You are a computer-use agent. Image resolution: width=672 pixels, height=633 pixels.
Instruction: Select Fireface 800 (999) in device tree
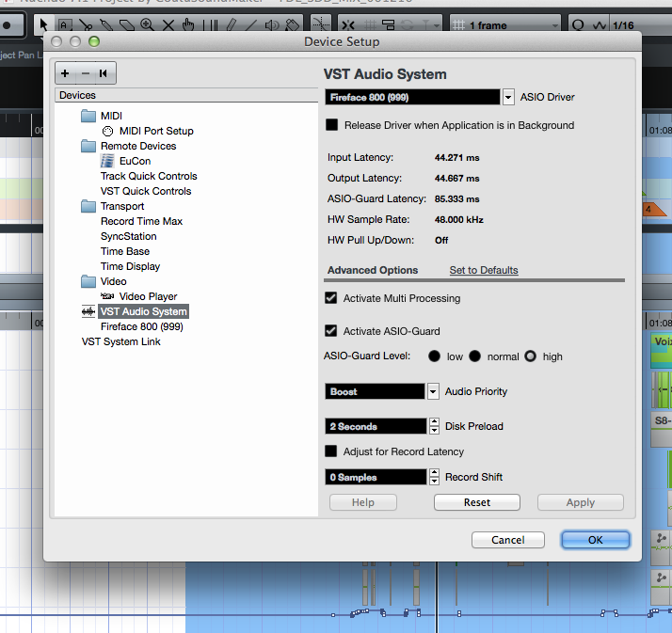(141, 326)
